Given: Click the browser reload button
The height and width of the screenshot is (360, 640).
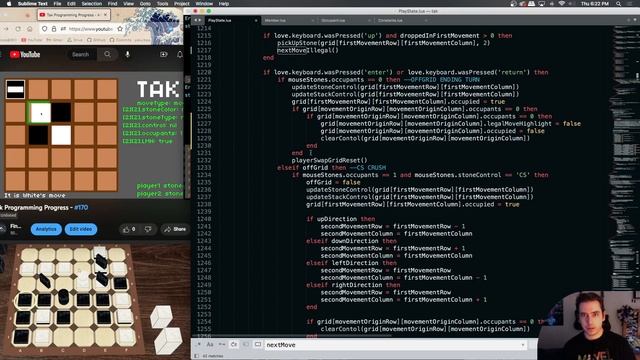Looking at the screenshot, I should 18,29.
